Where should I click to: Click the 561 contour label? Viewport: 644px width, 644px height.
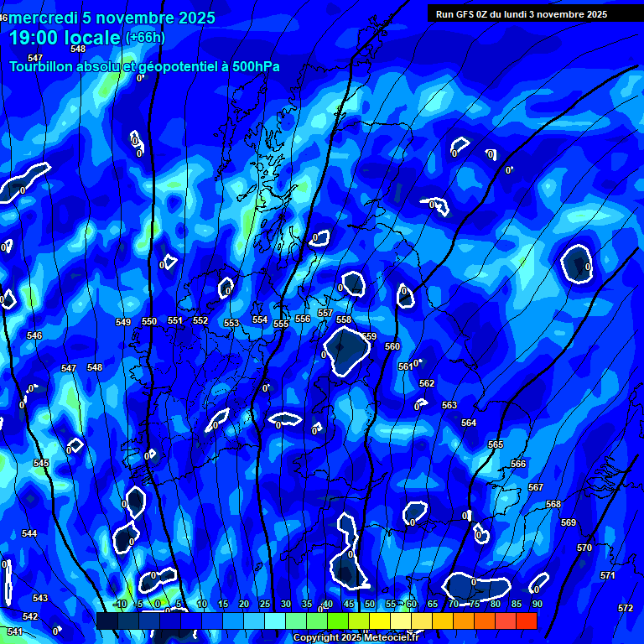coord(405,366)
